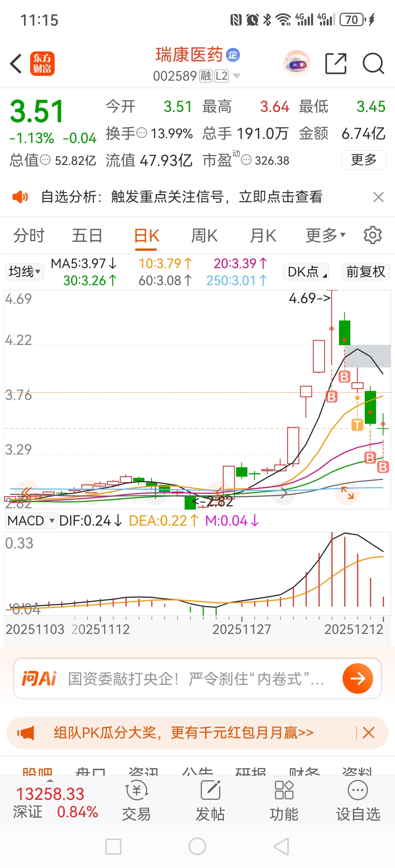Tap the 交易 trade icon
This screenshot has height=868, width=395.
136,800
